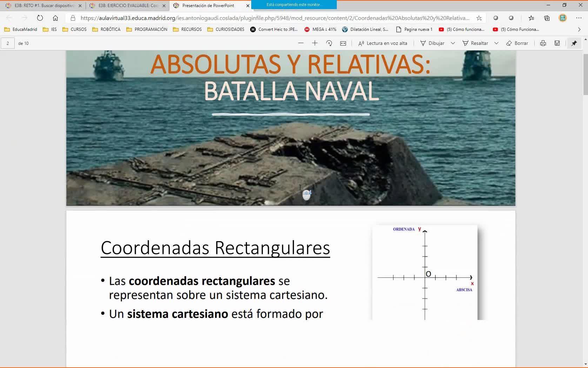Open the Convert Heic to JPE bookmark
Viewport: 588px width, 368px height.
(x=274, y=29)
